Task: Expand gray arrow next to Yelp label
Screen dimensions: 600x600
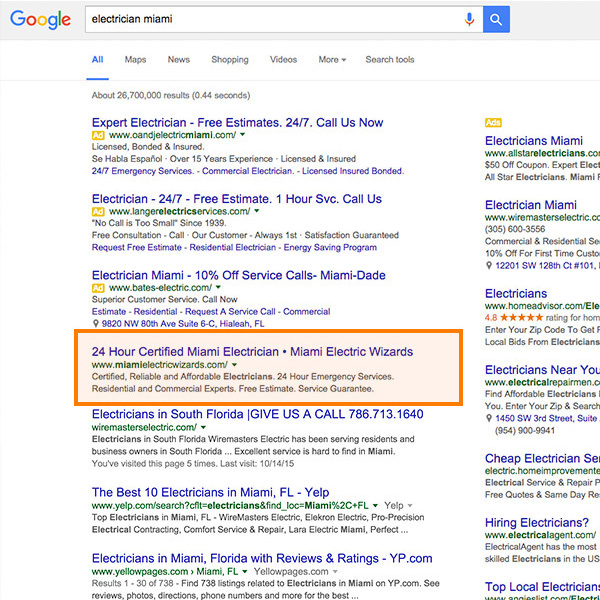Action: (x=409, y=505)
